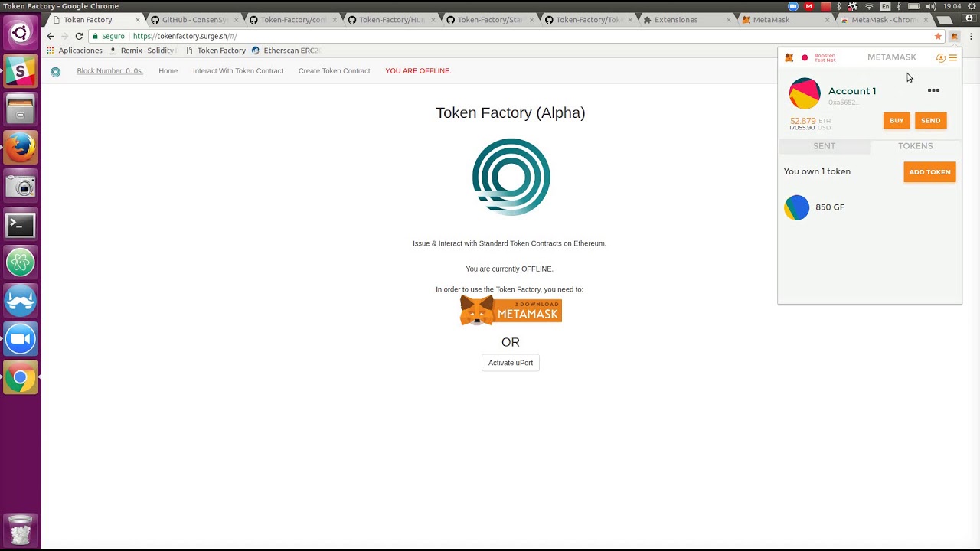This screenshot has width=980, height=551.
Task: Open Create Token Contract link
Action: click(335, 71)
